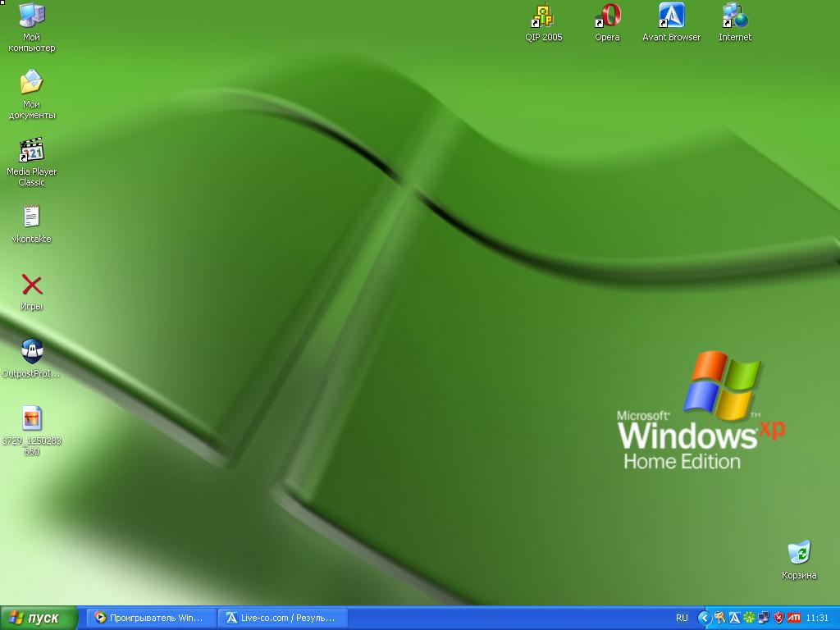Switch to Live-co.com taskbar window
Image resolution: width=840 pixels, height=630 pixels.
tap(282, 618)
